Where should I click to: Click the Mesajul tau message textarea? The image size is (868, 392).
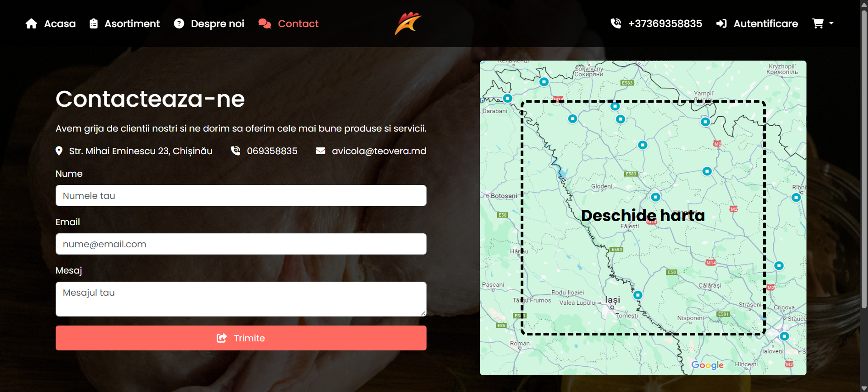click(241, 299)
